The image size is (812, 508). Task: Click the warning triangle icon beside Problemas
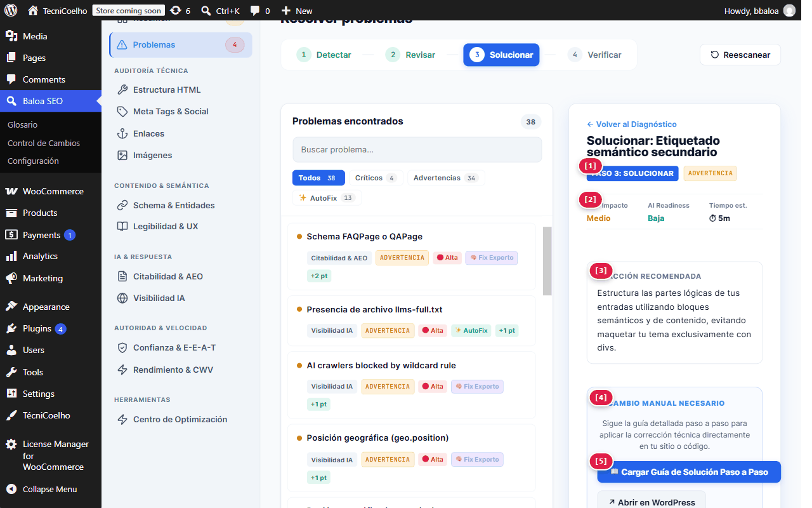point(122,44)
